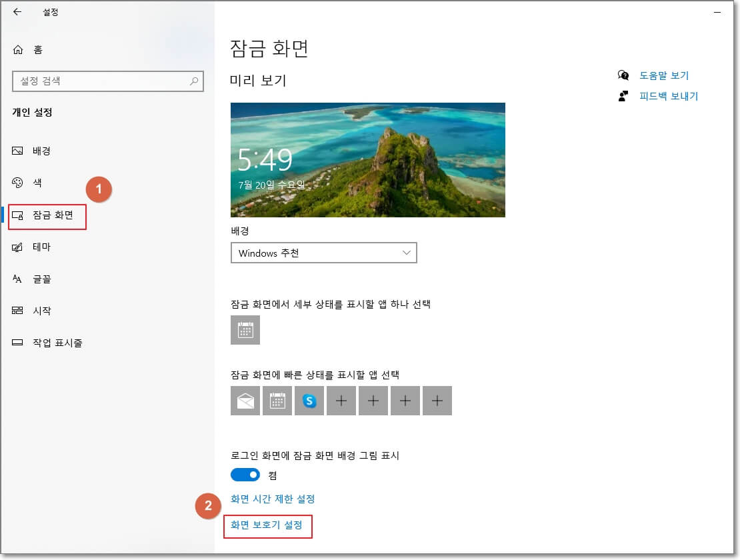Image resolution: width=740 pixels, height=560 pixels.
Task: Select the calendar app for detailed lock screen status
Action: pos(245,330)
